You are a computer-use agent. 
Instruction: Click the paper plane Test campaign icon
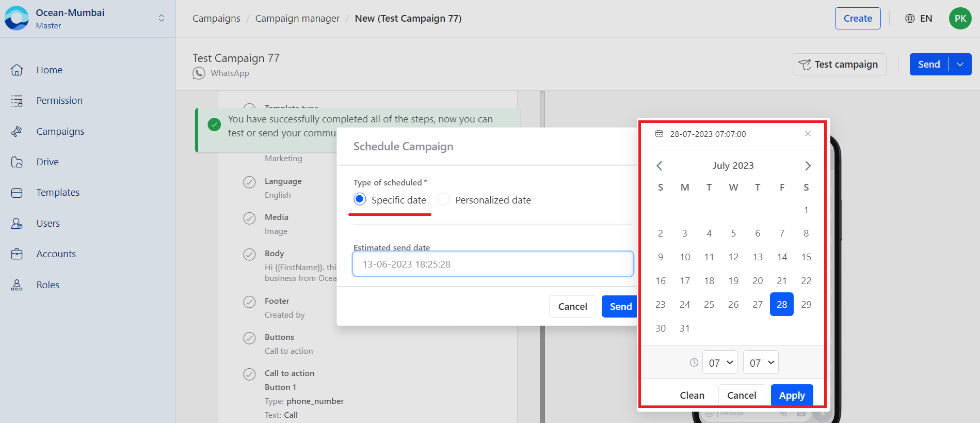[x=805, y=65]
